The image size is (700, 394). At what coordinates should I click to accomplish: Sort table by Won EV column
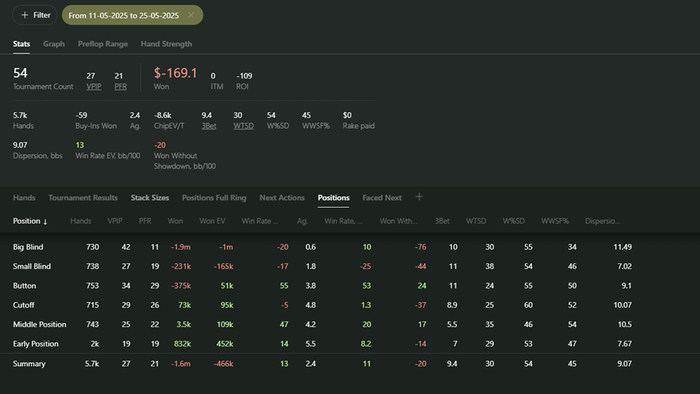tap(212, 221)
